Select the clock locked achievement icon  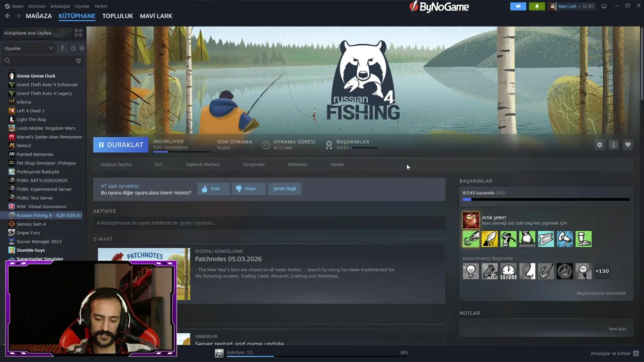[x=508, y=271]
